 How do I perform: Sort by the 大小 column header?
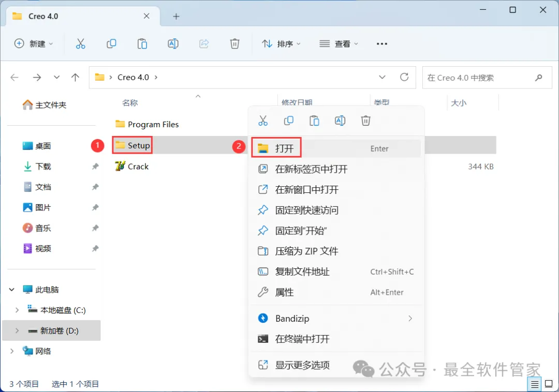coord(459,103)
